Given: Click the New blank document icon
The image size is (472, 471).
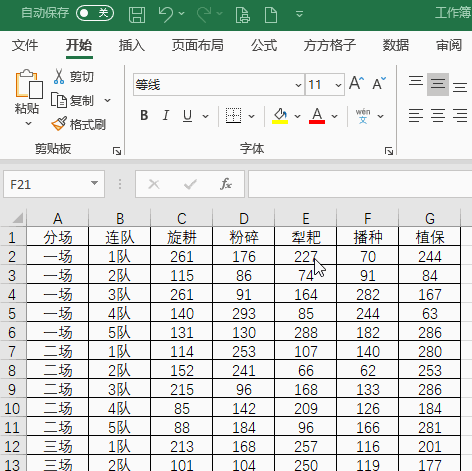Looking at the screenshot, I should coord(271,15).
